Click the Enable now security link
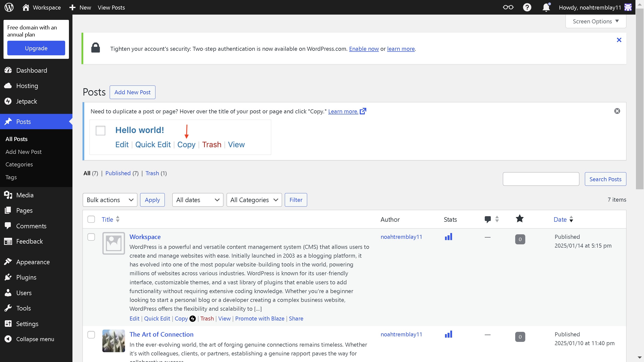The image size is (644, 362). coord(364,49)
